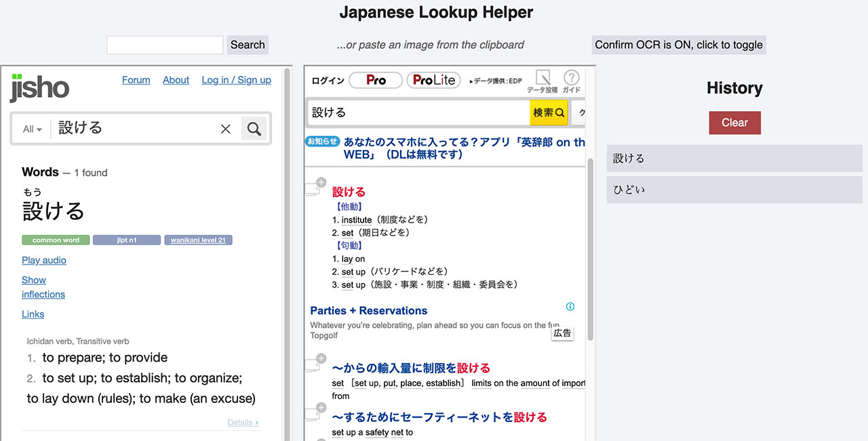Click the Jisho pane vertical scrollbar
Screen dimensions: 868x441
click(x=287, y=253)
